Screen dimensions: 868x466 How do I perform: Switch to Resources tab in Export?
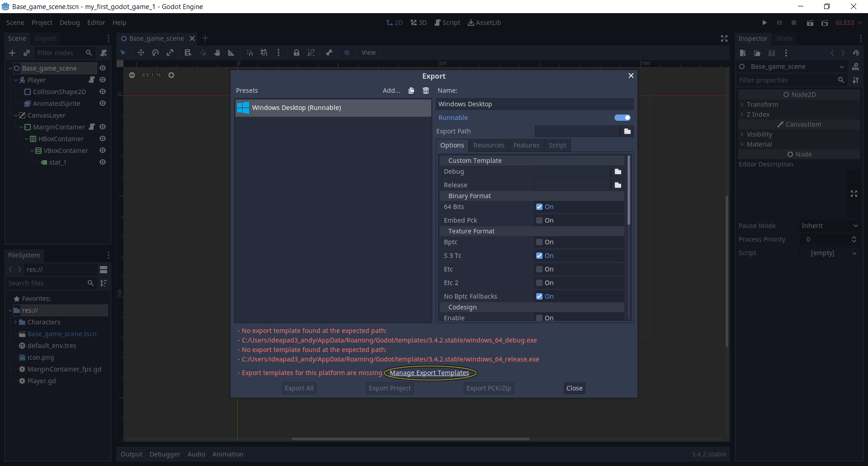[x=489, y=145]
